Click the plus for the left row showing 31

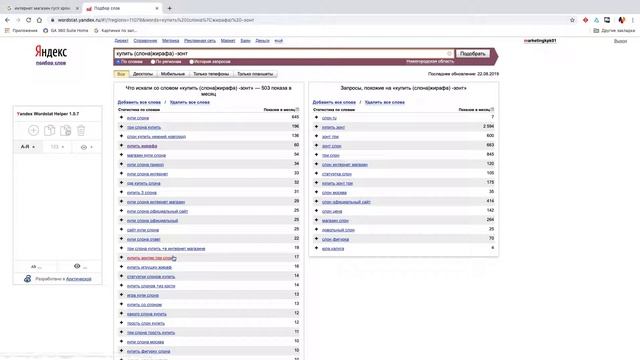coord(121,192)
